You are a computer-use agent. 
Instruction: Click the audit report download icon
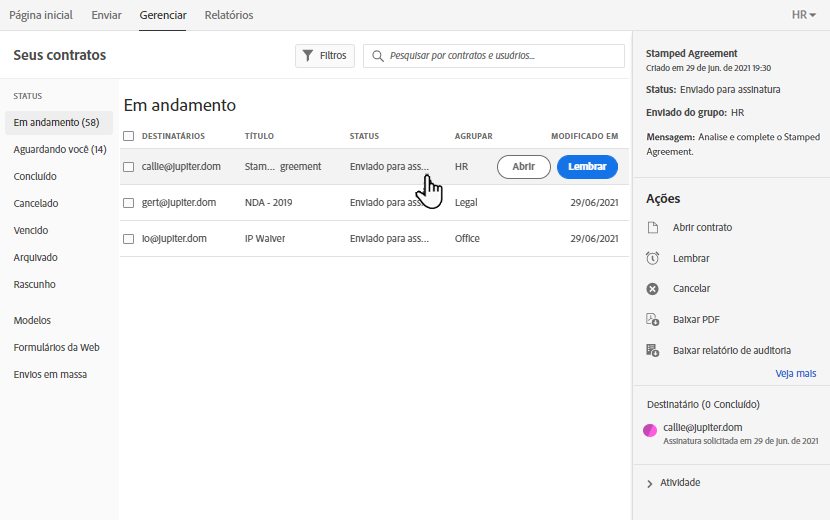652,351
